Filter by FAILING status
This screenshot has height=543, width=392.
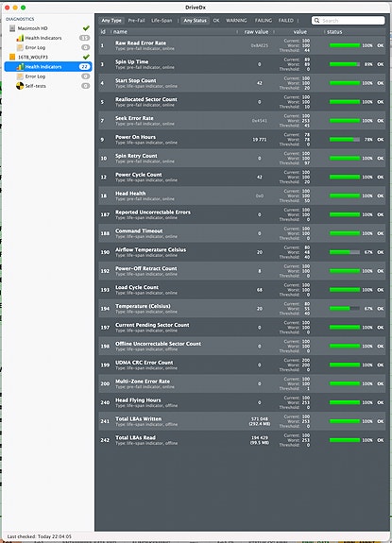(264, 21)
